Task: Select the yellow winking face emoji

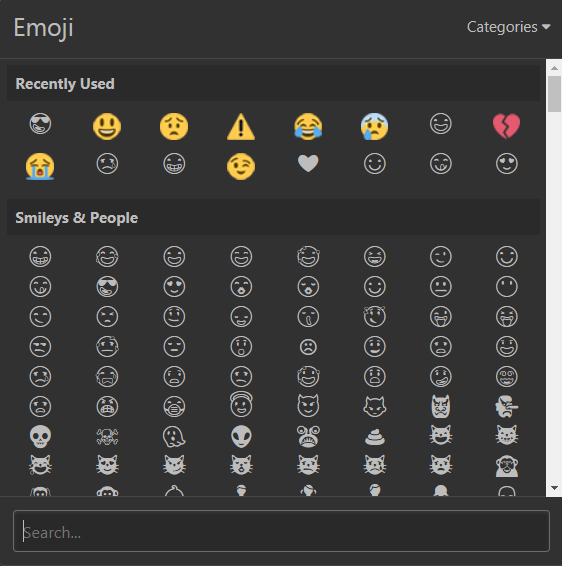Action: [x=241, y=166]
